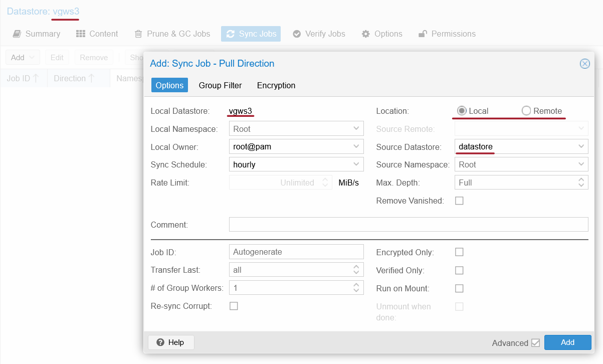Uncheck the Advanced checkbox
The height and width of the screenshot is (364, 603).
[x=535, y=343]
